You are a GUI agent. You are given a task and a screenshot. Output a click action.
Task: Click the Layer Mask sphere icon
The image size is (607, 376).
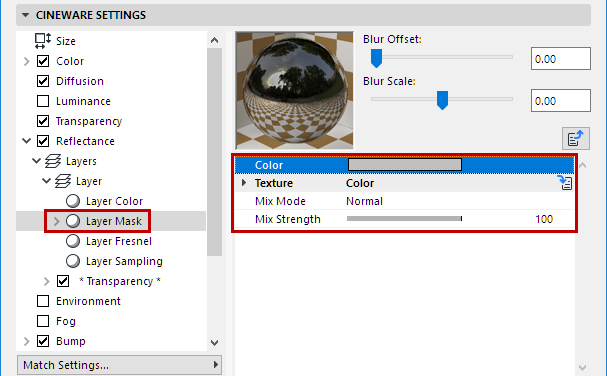coord(73,221)
